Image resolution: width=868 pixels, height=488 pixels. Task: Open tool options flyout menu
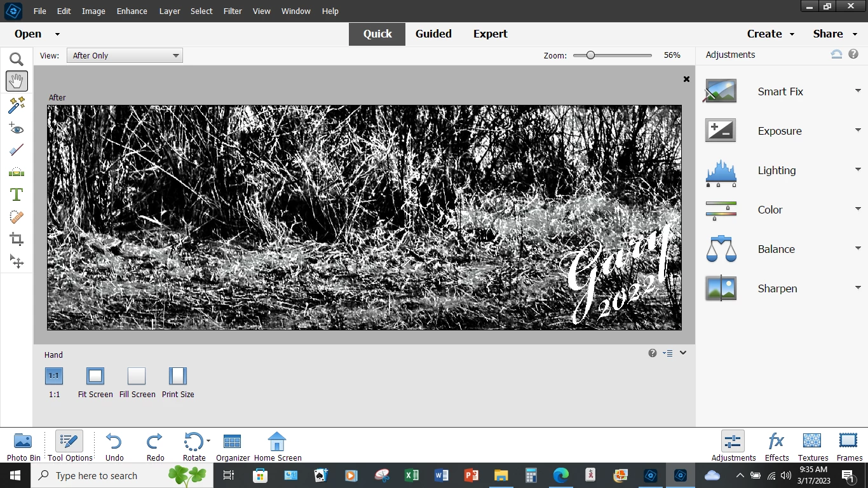668,353
